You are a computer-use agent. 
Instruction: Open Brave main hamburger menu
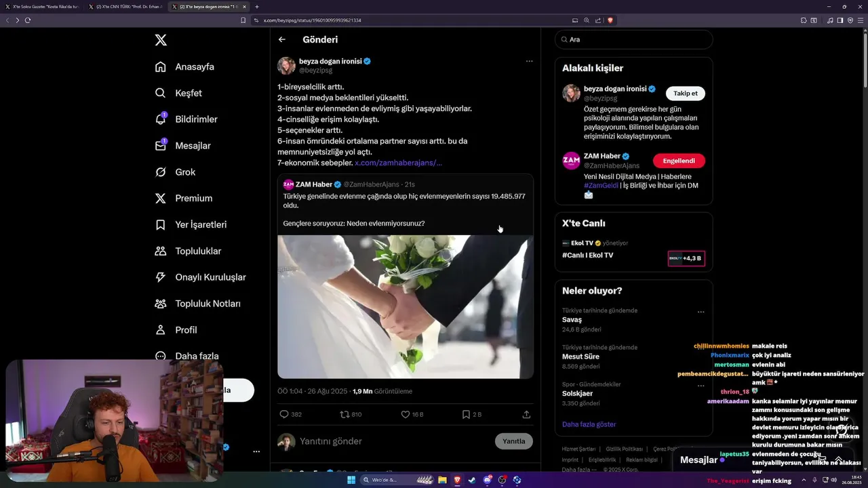(x=861, y=20)
